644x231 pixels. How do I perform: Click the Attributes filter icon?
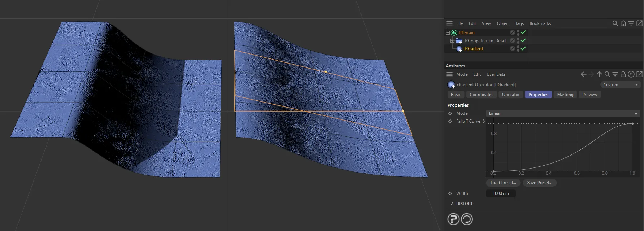pyautogui.click(x=615, y=74)
